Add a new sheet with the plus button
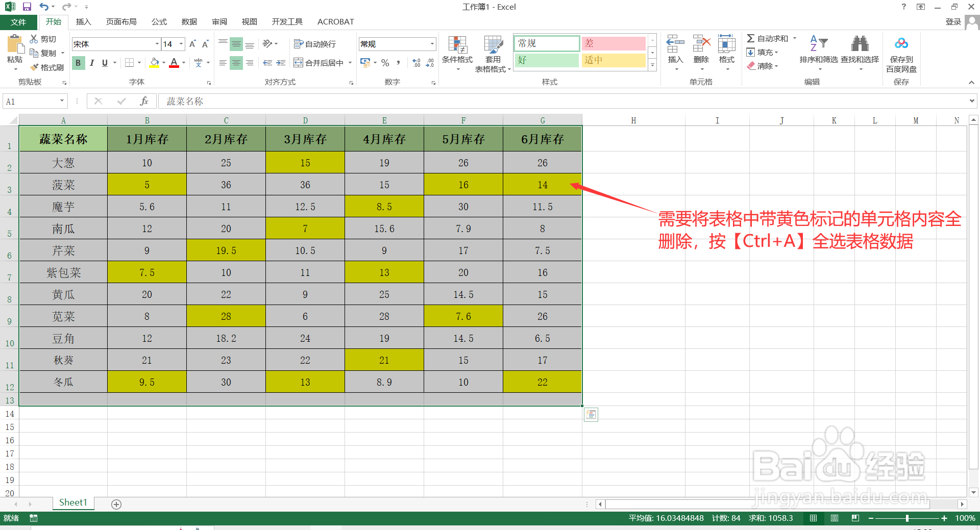This screenshot has width=980, height=530. pos(116,504)
